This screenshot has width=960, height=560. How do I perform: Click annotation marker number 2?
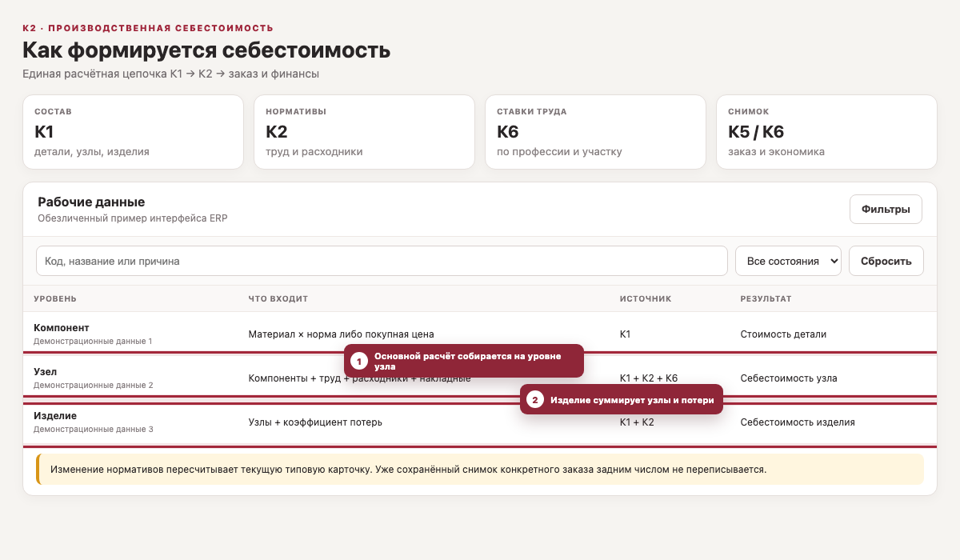(x=535, y=399)
